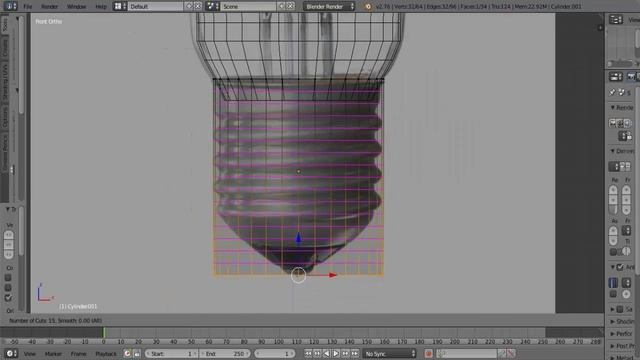The height and width of the screenshot is (360, 640).
Task: Click the green current-frame marker in timeline
Action: [x=104, y=333]
